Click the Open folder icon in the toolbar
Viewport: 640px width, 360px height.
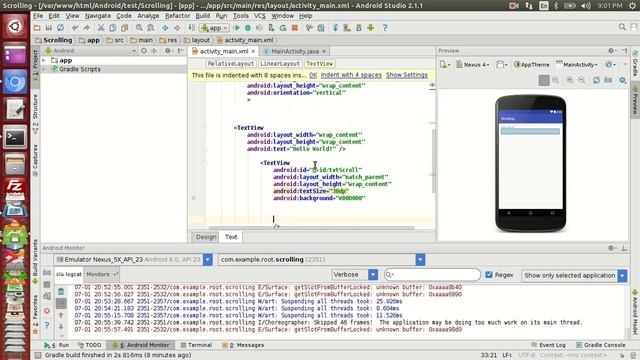click(x=37, y=28)
